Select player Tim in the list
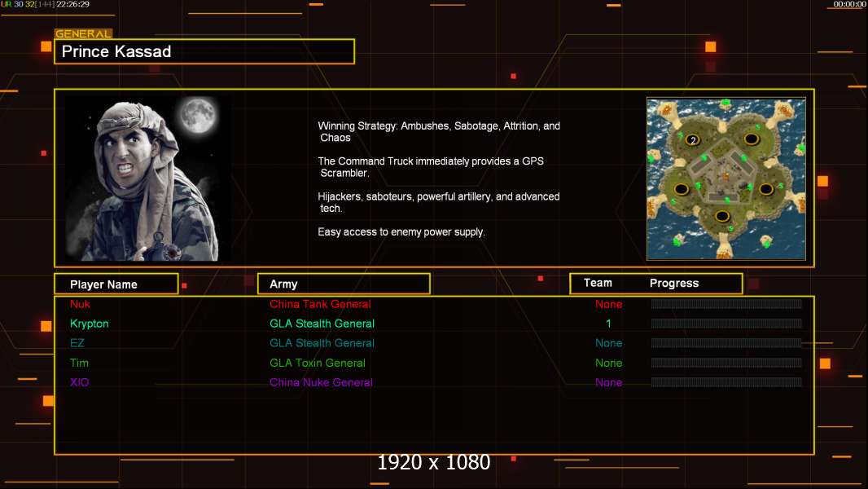This screenshot has width=868, height=489. (79, 363)
